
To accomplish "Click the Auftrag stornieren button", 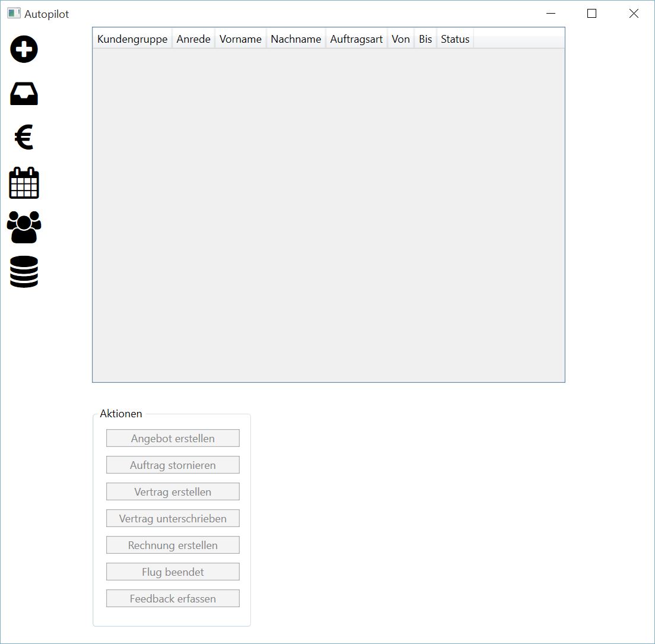I will (173, 465).
